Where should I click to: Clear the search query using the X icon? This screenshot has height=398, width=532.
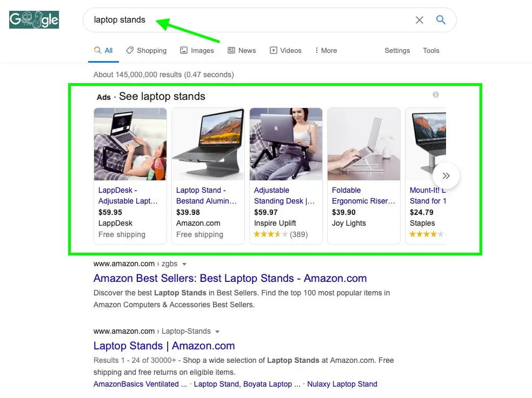(x=420, y=19)
